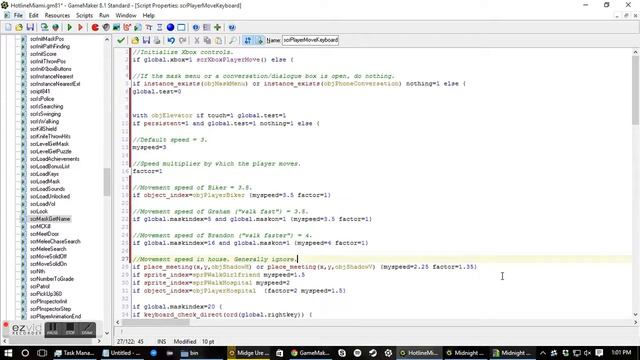The width and height of the screenshot is (640, 360).
Task: Confirm script changes with green checkmark
Action: click(121, 40)
